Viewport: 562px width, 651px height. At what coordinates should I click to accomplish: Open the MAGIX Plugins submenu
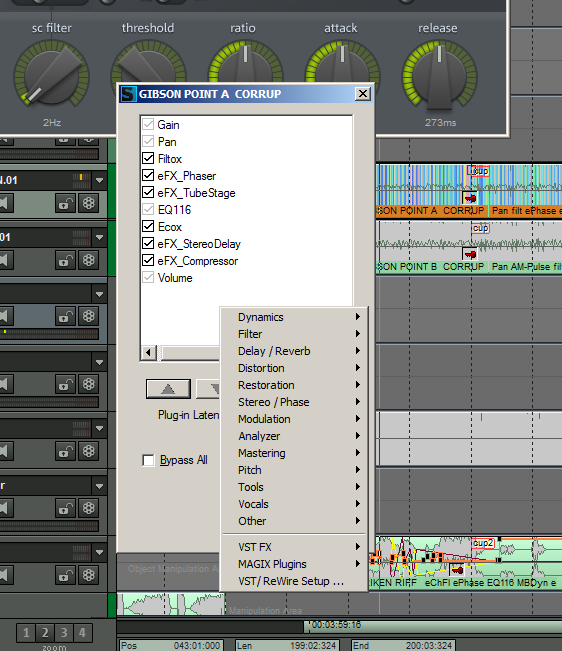(294, 564)
